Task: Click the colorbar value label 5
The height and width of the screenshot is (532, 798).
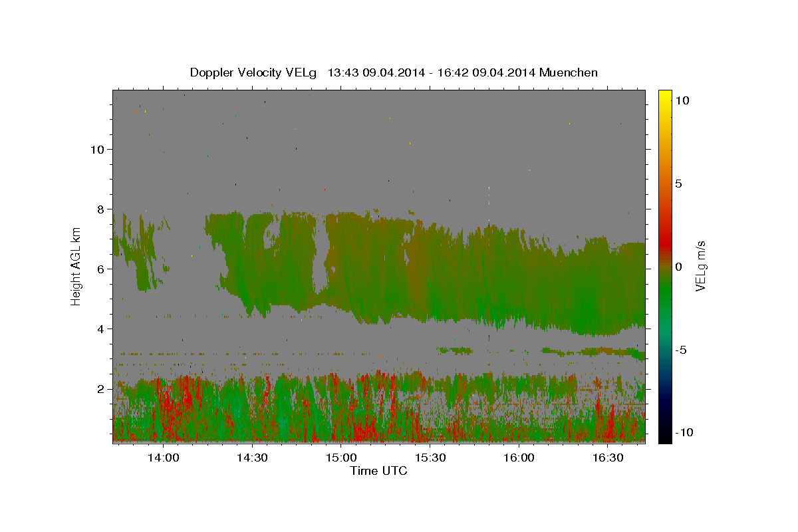Action: pos(678,184)
